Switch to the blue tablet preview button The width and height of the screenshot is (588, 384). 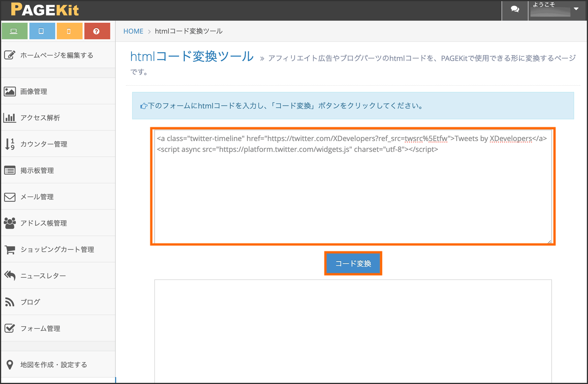pos(42,31)
